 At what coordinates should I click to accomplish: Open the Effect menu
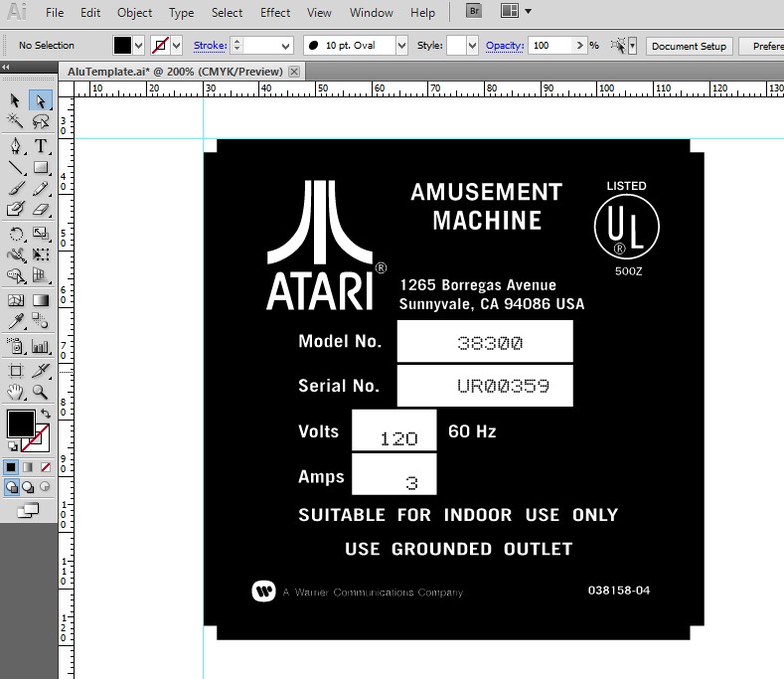(275, 13)
